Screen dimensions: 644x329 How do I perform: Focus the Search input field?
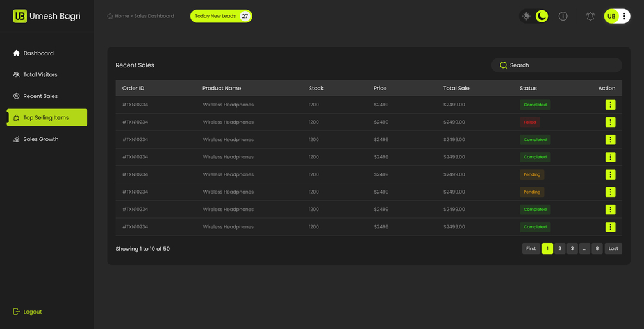pyautogui.click(x=556, y=65)
